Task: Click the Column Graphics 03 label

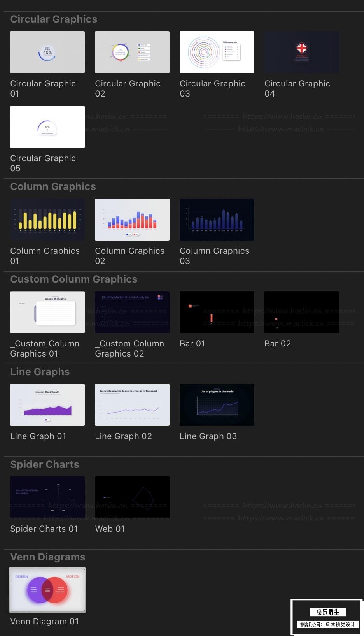Action: (215, 256)
